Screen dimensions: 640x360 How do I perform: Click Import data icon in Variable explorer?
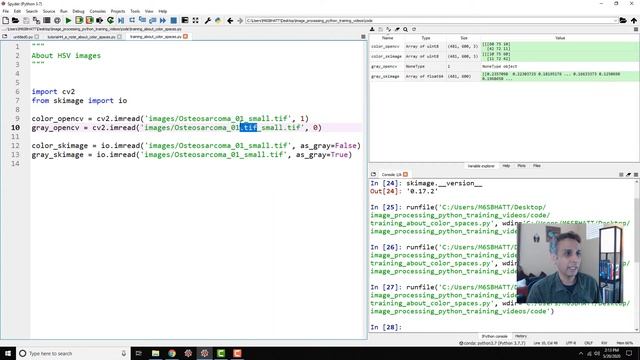click(372, 29)
